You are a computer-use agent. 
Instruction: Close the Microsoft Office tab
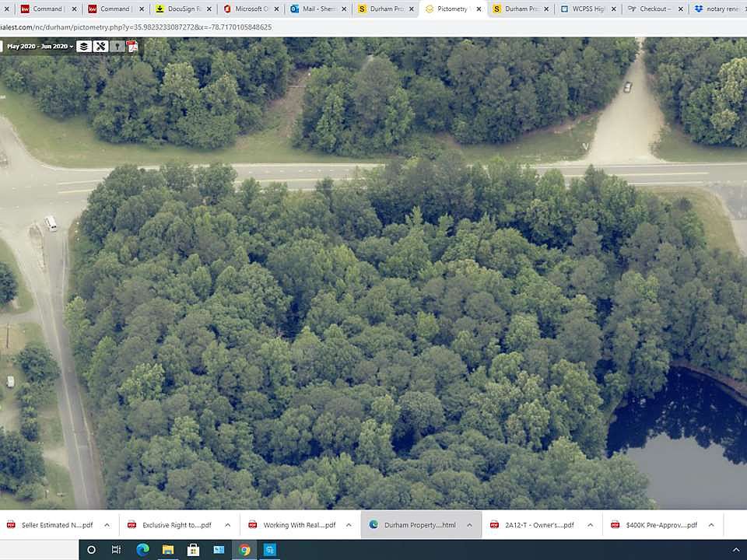point(276,9)
